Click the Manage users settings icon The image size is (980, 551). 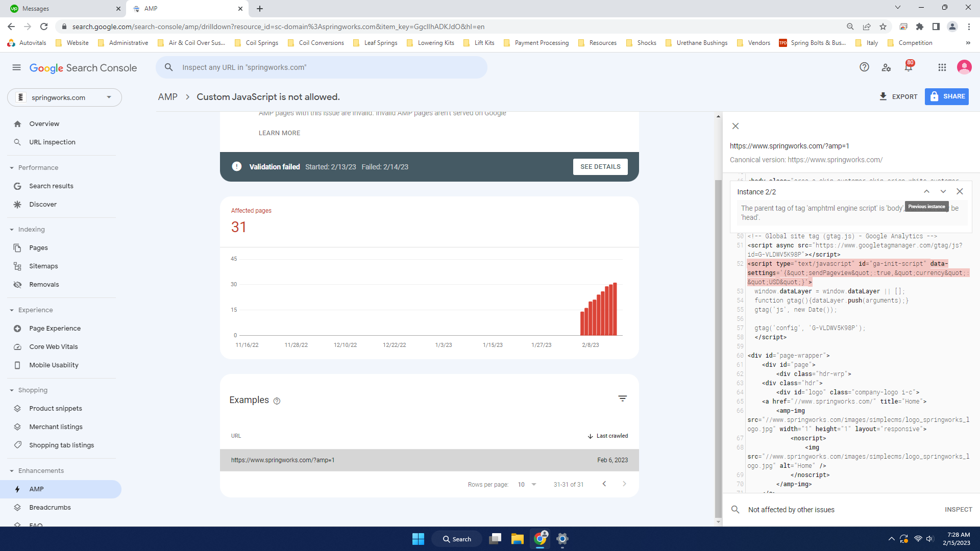(886, 67)
